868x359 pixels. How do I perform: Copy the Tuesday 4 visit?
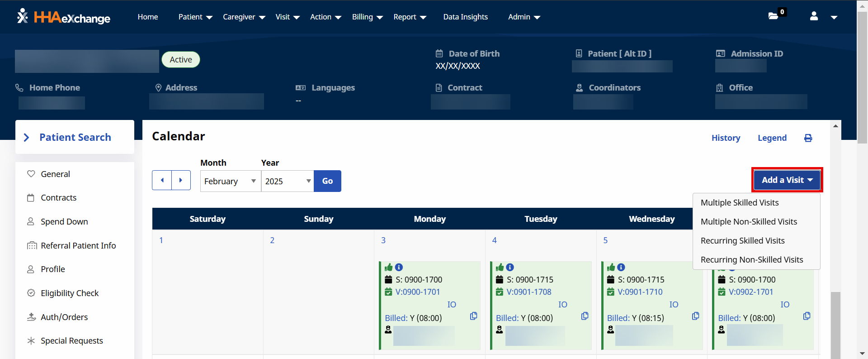click(x=585, y=316)
